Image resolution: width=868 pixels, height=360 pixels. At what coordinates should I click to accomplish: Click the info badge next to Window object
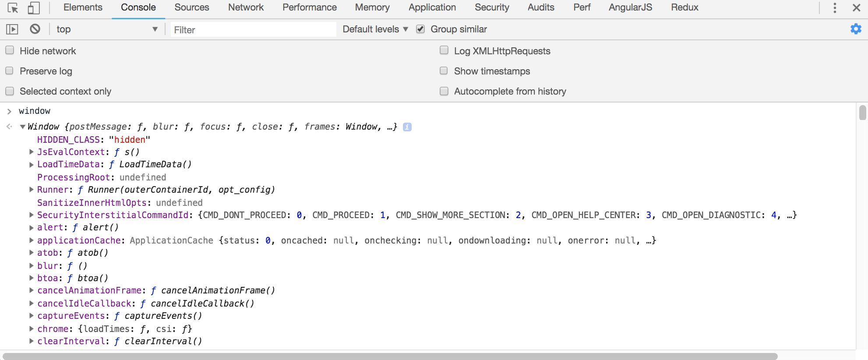click(x=407, y=127)
